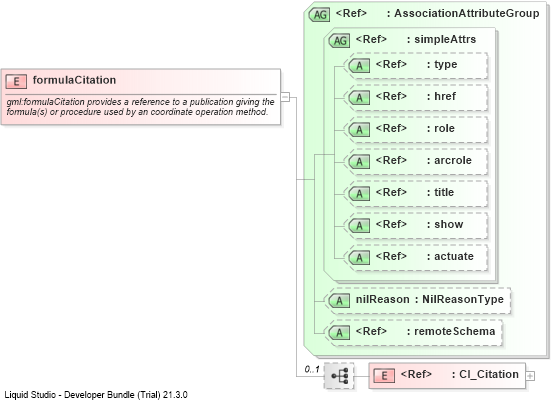Click the A icon beside arcrole attribute
The width and height of the screenshot is (553, 400).
pyautogui.click(x=359, y=162)
